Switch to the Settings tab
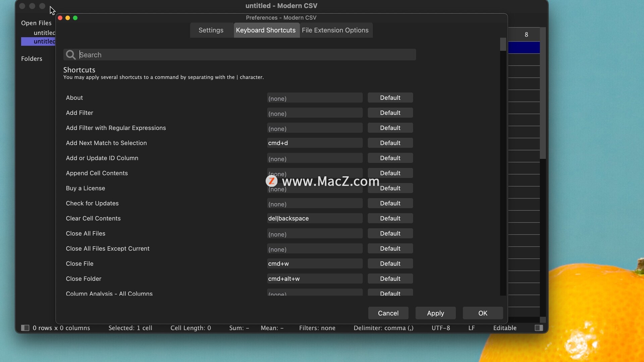 pos(211,30)
